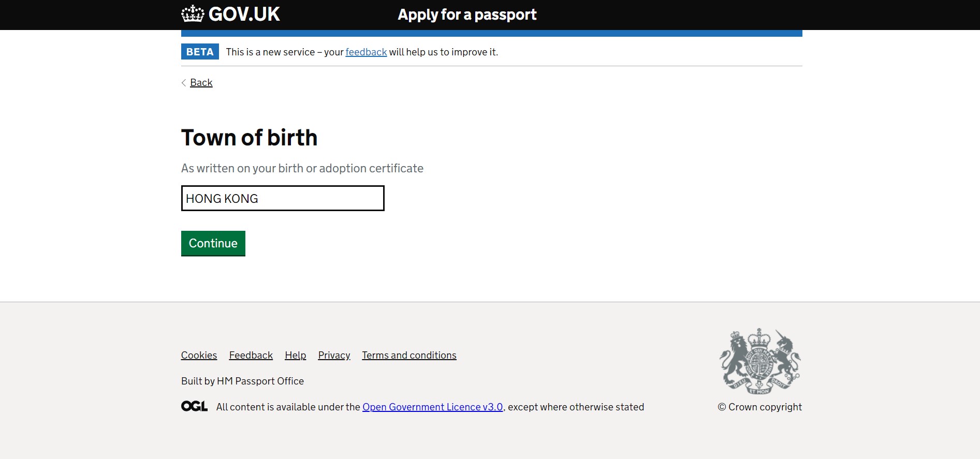
Task: Click the OGL logo icon
Action: 194,406
